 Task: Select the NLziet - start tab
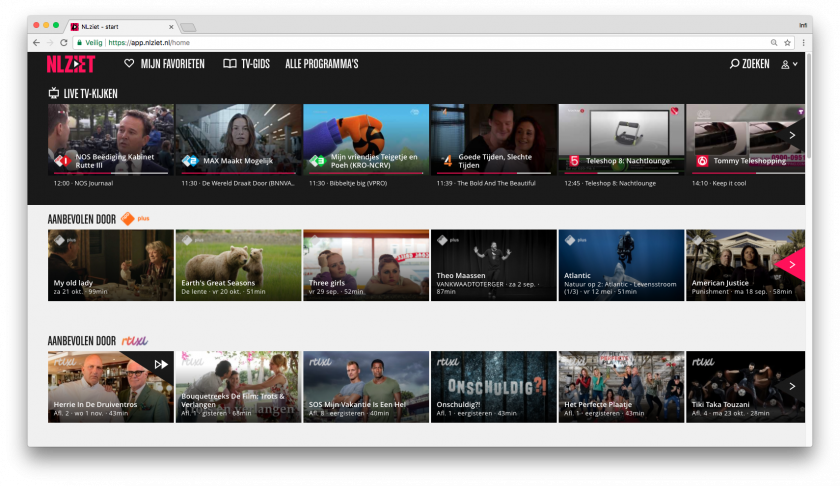(122, 26)
